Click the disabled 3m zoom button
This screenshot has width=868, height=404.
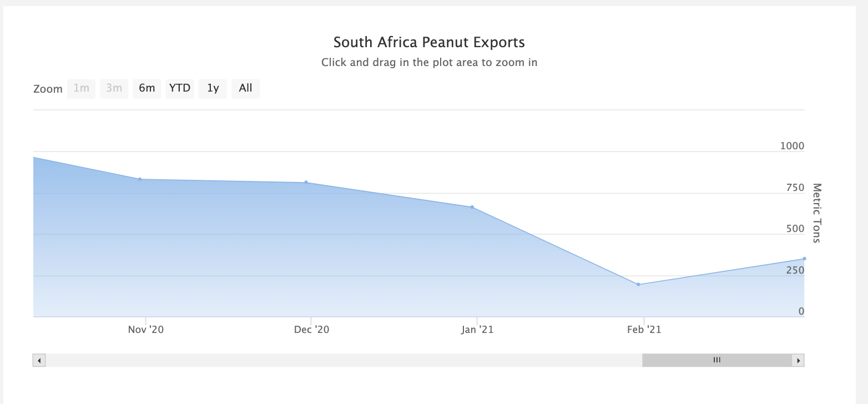coord(114,88)
